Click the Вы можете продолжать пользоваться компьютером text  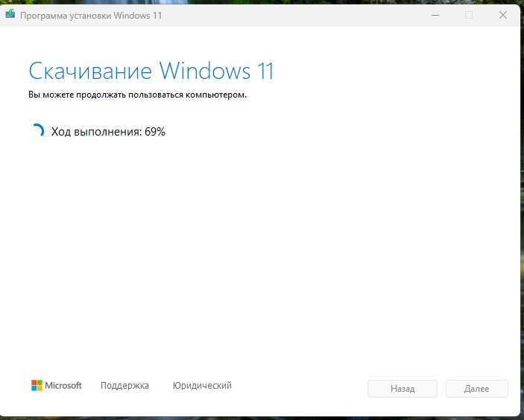click(x=137, y=95)
